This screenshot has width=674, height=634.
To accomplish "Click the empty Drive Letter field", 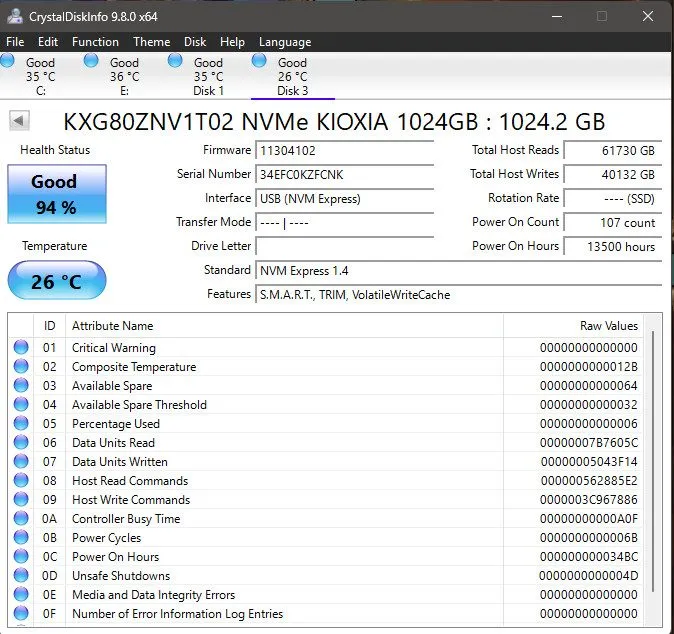I will 344,246.
